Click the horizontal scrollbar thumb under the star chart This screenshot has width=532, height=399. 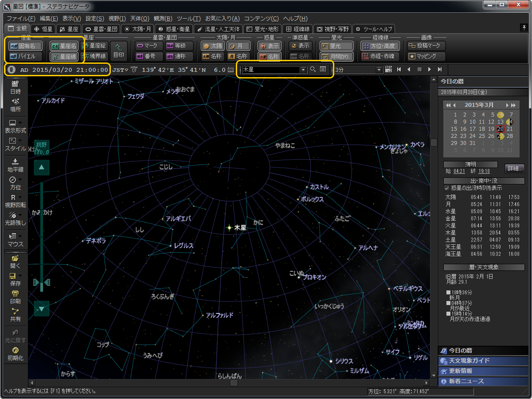click(234, 383)
